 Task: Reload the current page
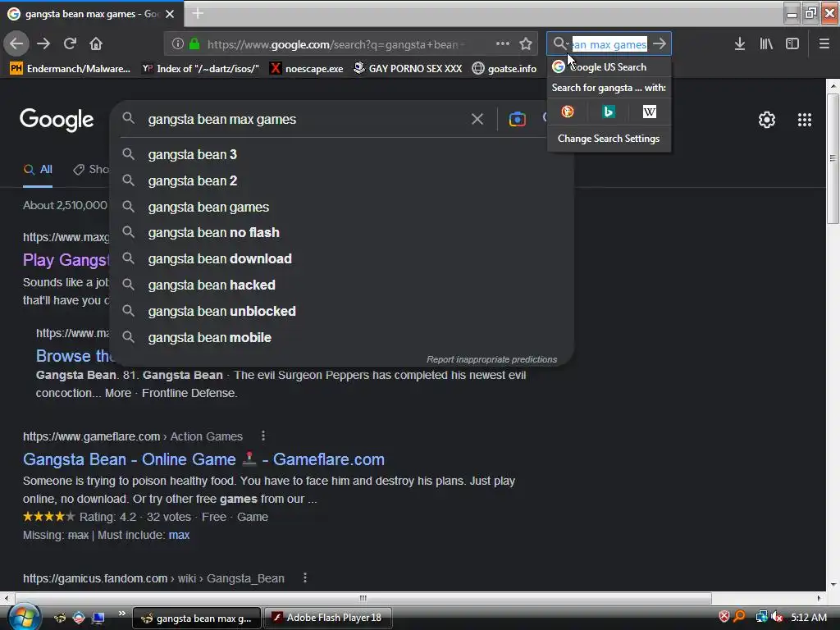click(70, 44)
